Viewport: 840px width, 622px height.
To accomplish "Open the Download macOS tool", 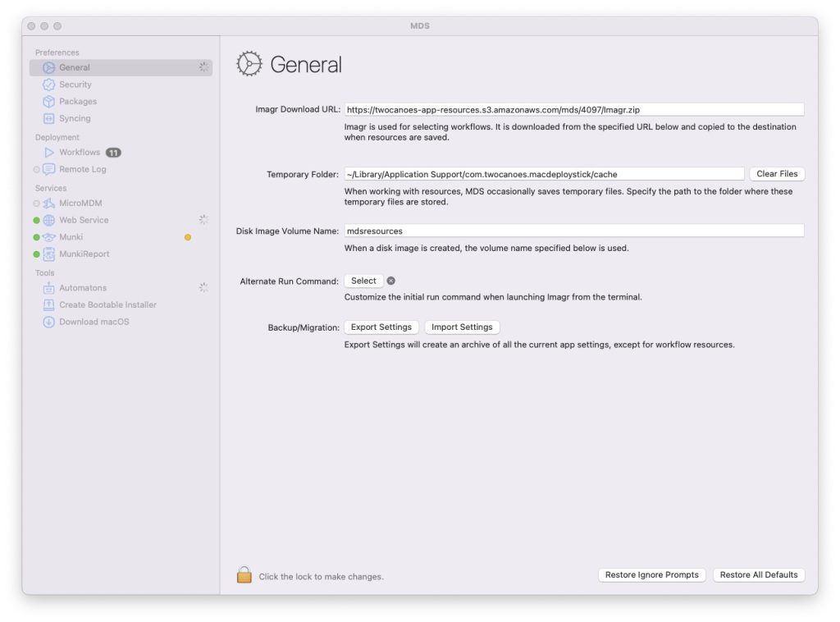I will (121, 322).
